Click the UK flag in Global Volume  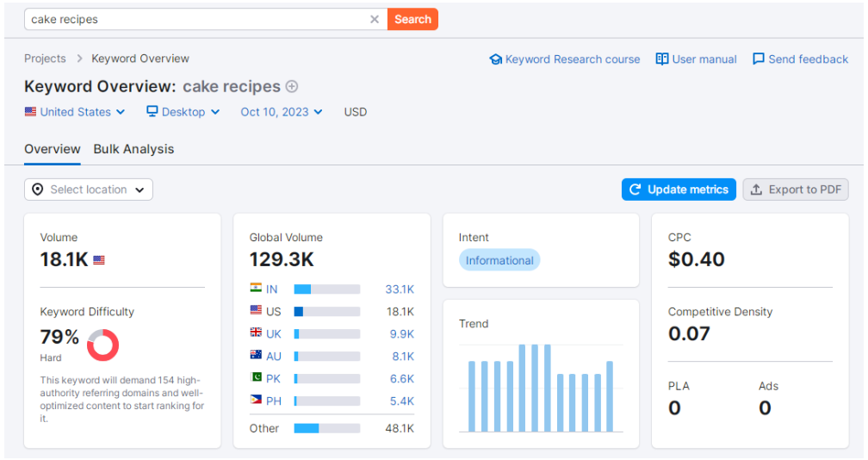256,333
